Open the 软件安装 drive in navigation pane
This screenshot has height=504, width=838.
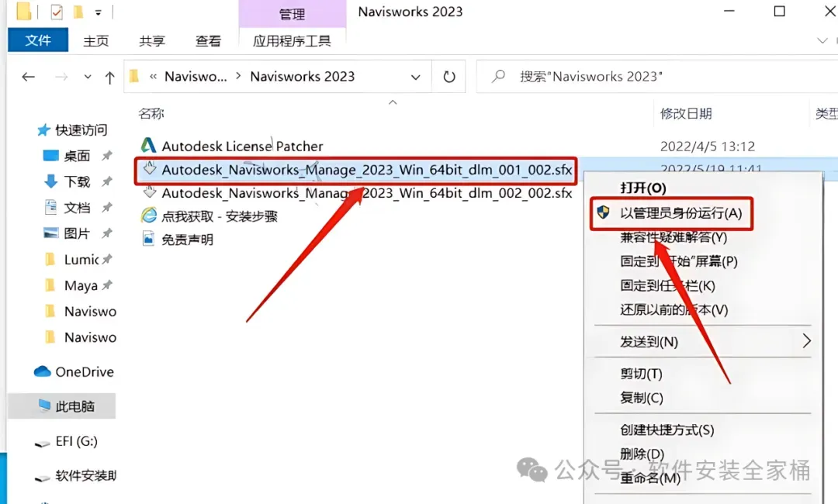(85, 475)
